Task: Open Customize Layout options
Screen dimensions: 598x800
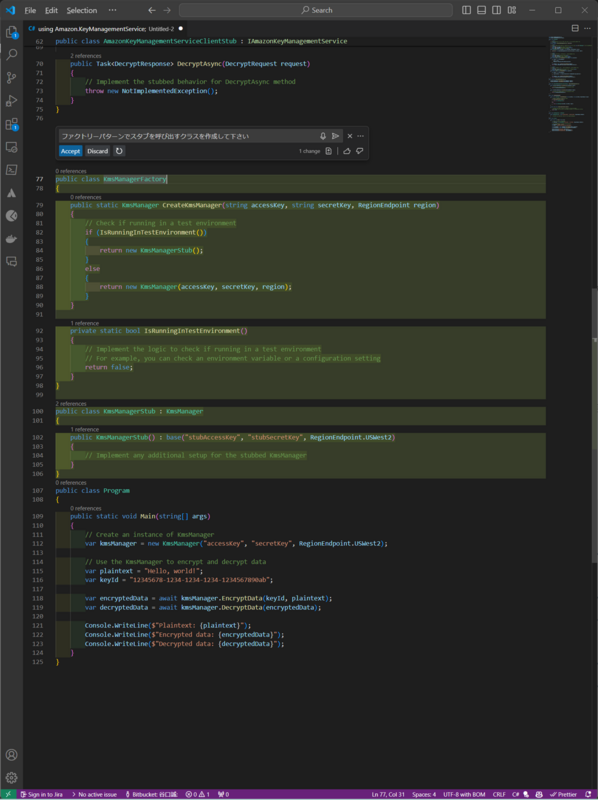Action: (x=512, y=10)
